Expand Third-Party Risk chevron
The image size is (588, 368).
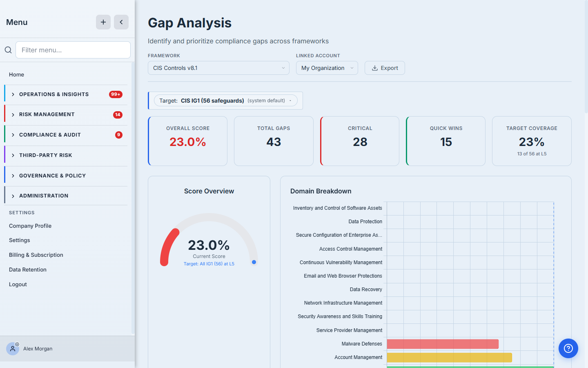(13, 155)
